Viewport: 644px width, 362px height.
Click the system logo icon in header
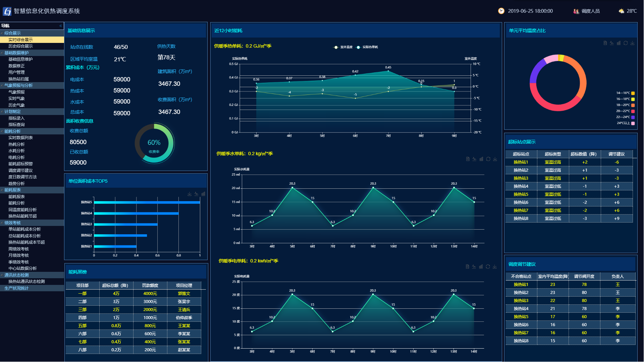7,11
